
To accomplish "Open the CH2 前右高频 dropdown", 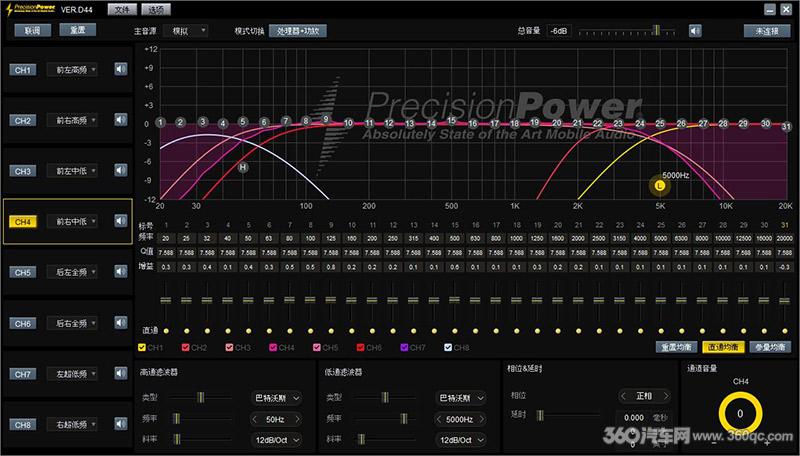I will (72, 120).
